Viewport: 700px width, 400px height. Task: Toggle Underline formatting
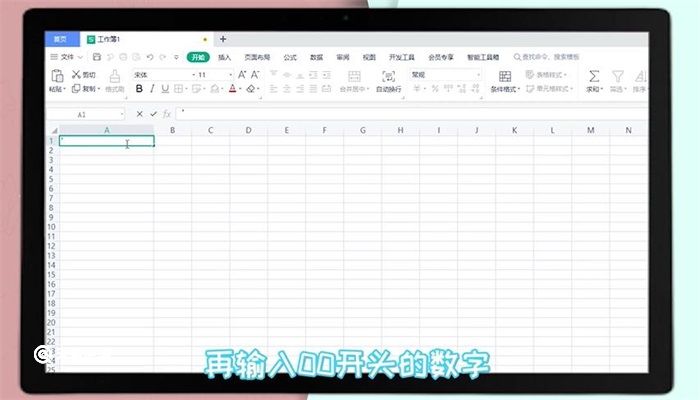point(165,89)
